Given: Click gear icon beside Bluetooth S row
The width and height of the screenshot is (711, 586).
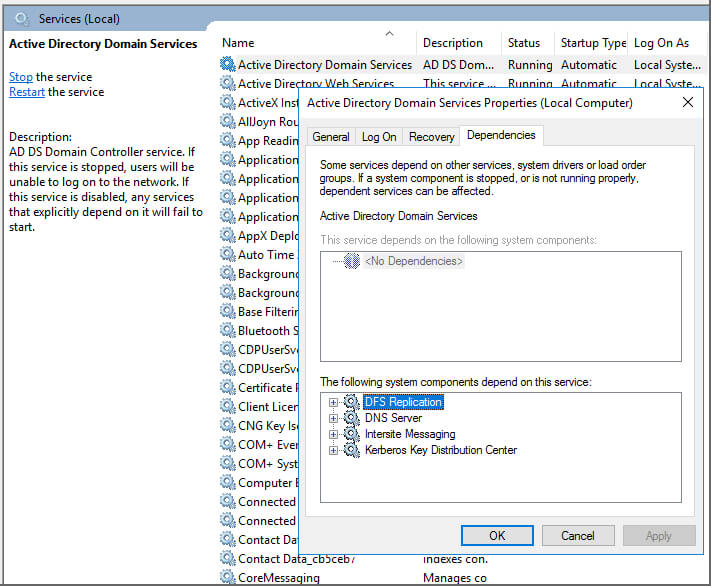Looking at the screenshot, I should [x=228, y=331].
